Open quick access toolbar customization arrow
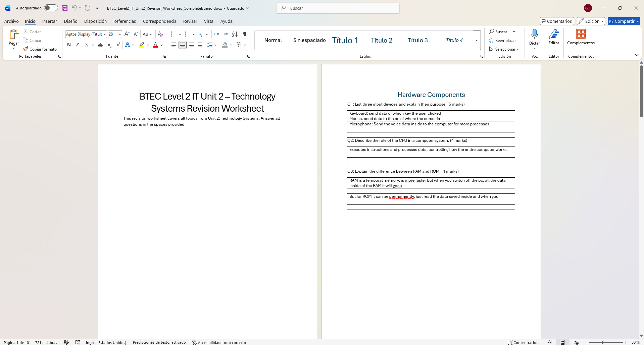 pos(97,8)
